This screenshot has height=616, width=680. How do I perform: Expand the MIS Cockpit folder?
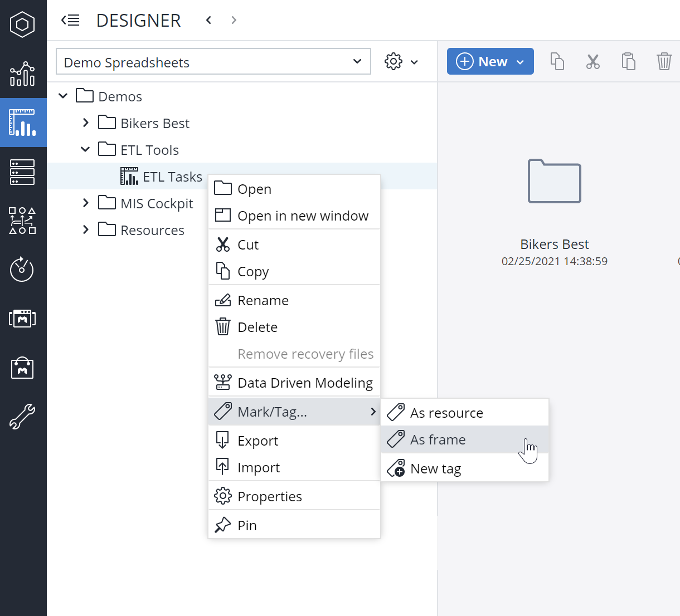pyautogui.click(x=85, y=203)
